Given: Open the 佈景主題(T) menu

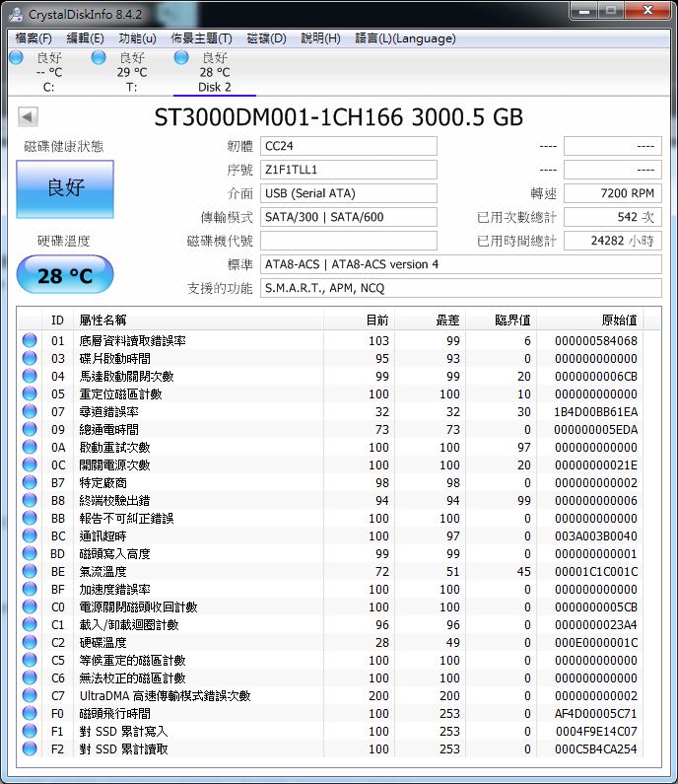Looking at the screenshot, I should coord(201,38).
